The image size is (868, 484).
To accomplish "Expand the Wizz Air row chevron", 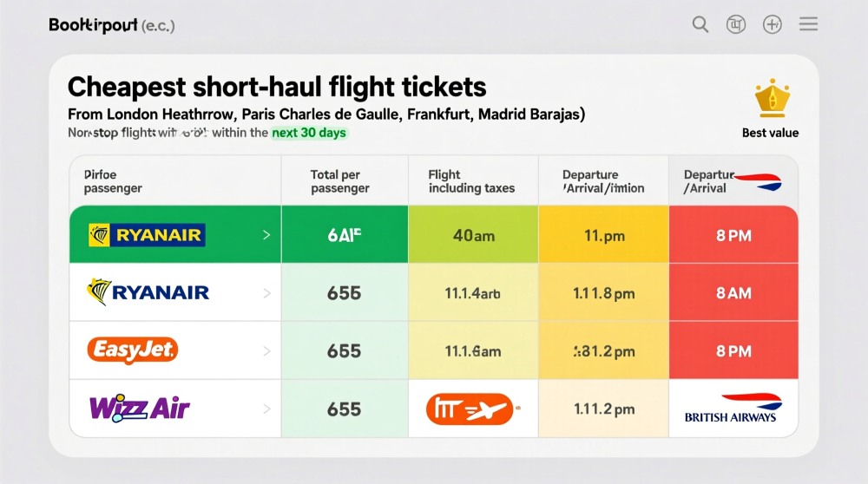I will (266, 409).
